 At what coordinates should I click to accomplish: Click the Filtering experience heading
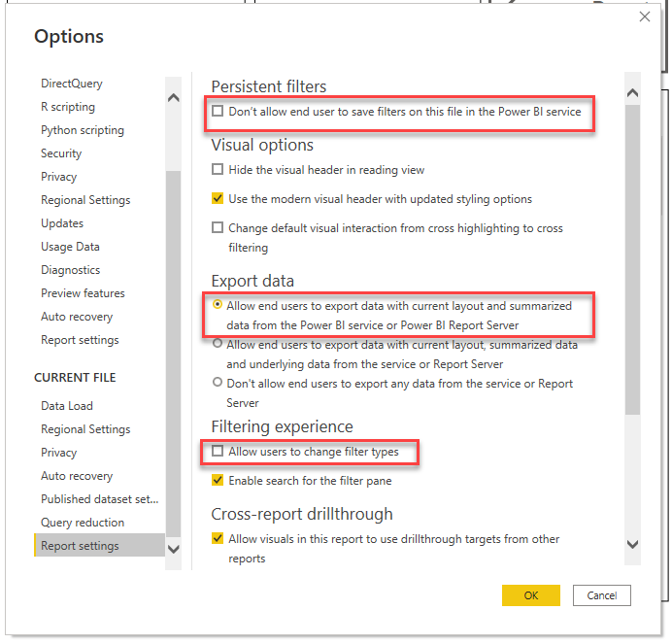(x=282, y=426)
